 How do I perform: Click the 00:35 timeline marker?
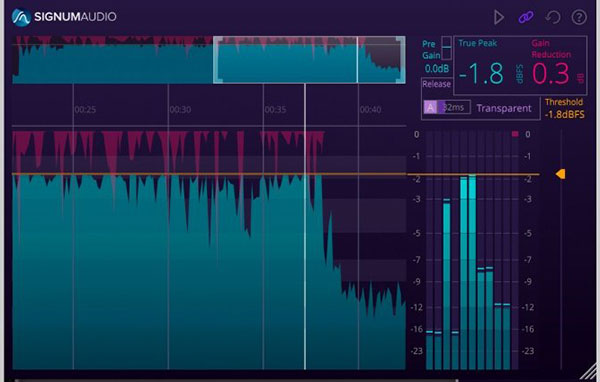click(275, 110)
